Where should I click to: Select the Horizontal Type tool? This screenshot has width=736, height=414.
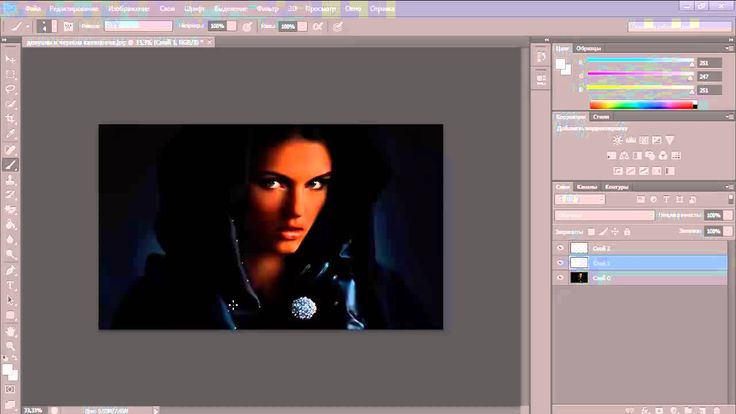10,285
